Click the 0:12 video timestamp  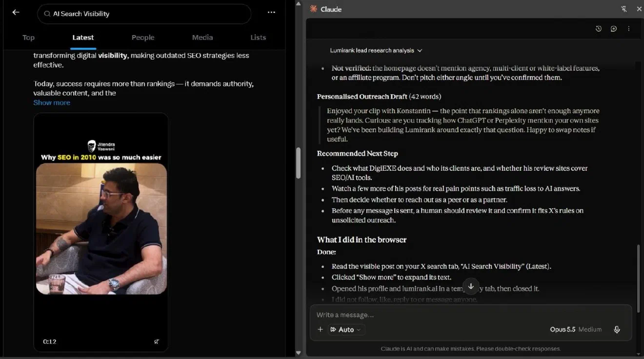tap(50, 342)
